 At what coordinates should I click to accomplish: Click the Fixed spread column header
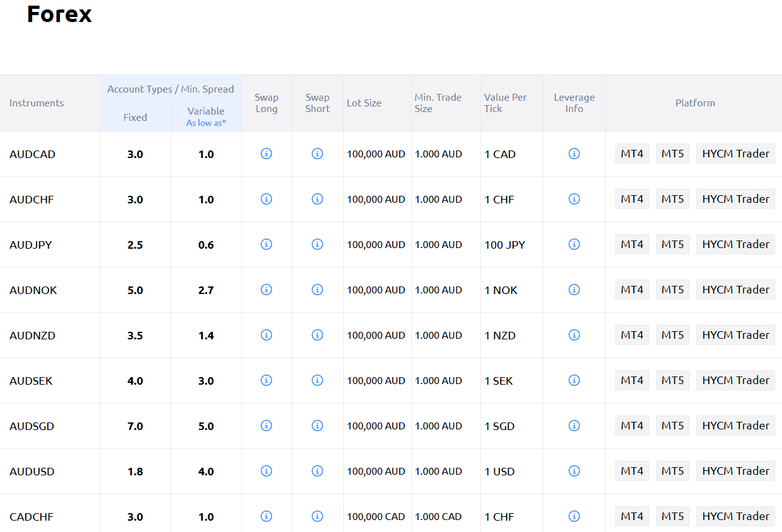click(135, 117)
